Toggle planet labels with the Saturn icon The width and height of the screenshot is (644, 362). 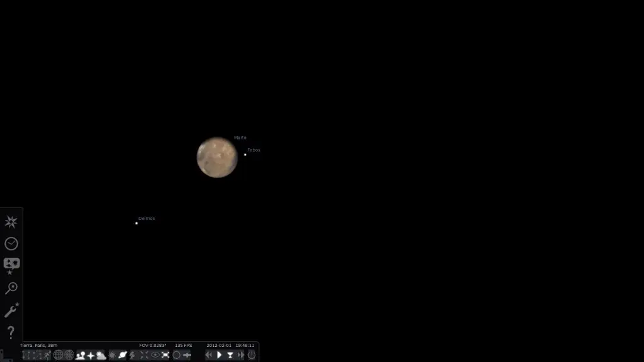122,354
